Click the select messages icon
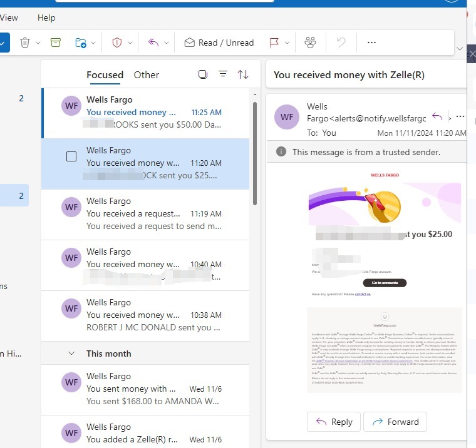Screen dimensions: 476x448 click(x=203, y=74)
